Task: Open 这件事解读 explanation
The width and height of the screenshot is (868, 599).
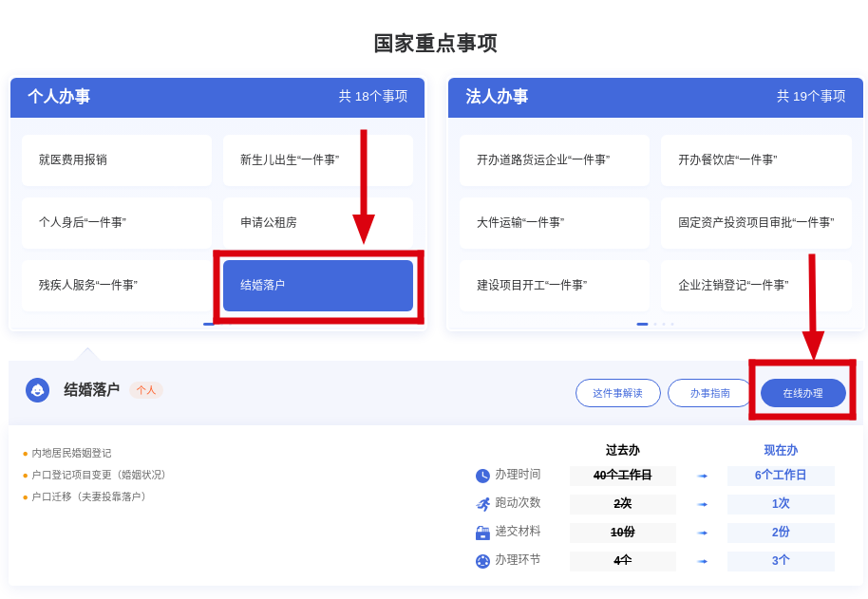Action: (617, 393)
